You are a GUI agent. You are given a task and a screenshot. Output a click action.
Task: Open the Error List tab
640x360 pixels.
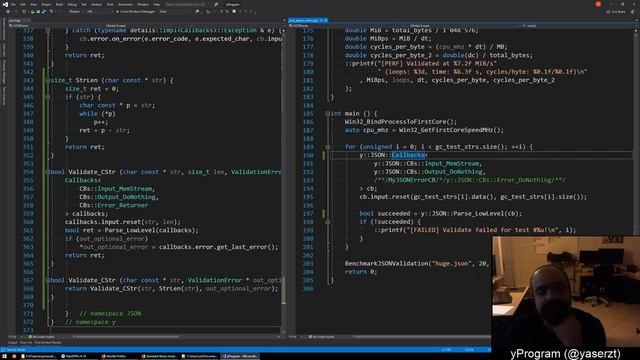coord(25,343)
